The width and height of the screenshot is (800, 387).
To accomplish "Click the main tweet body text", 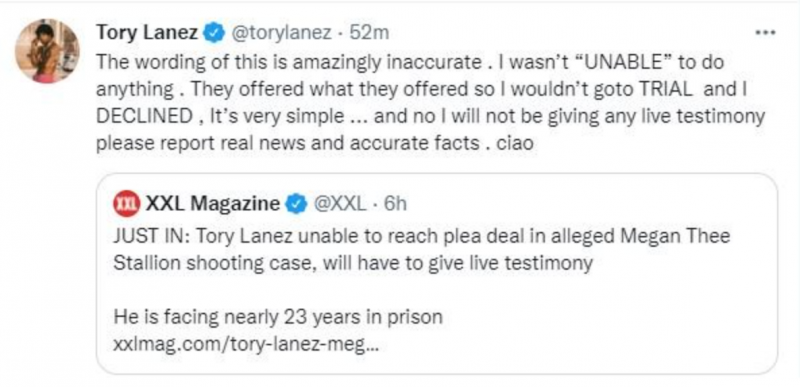I will click(x=431, y=104).
